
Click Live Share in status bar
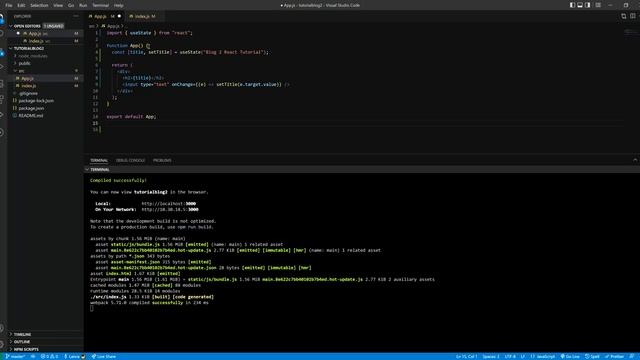tap(104, 356)
